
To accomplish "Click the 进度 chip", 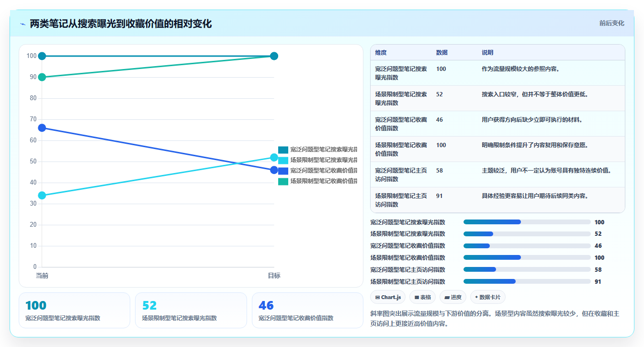I will point(453,297).
